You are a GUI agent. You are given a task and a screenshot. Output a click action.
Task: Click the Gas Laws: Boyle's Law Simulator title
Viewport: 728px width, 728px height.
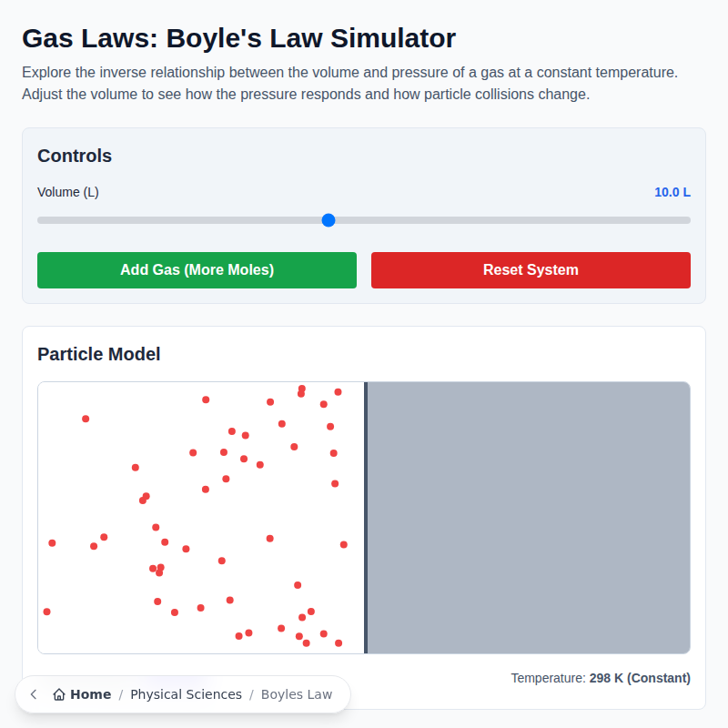pyautogui.click(x=238, y=38)
